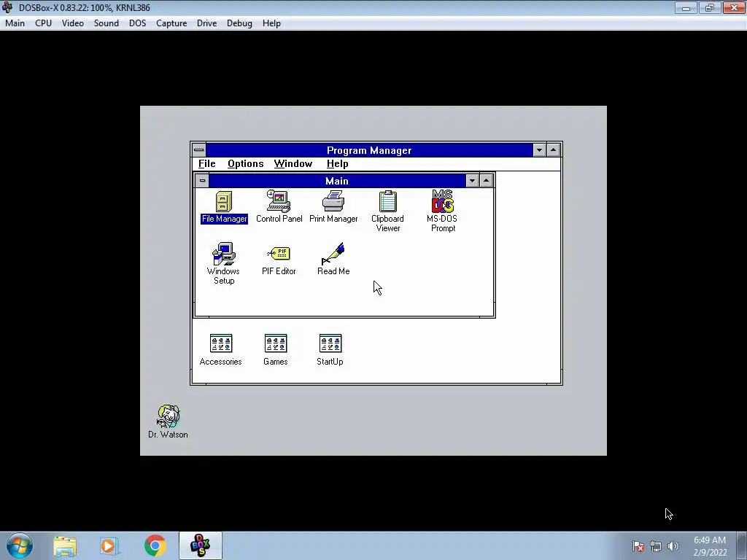Click the DOSBox taskbar button

[200, 545]
